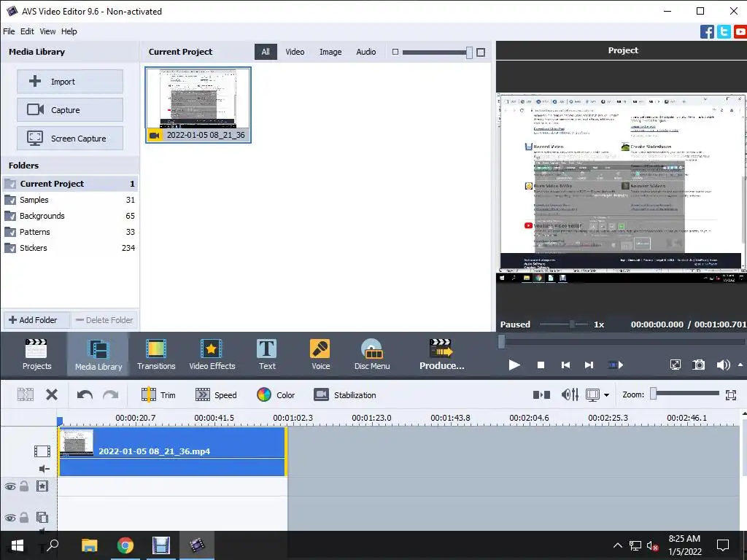This screenshot has width=747, height=560.
Task: Play the project preview
Action: point(514,365)
